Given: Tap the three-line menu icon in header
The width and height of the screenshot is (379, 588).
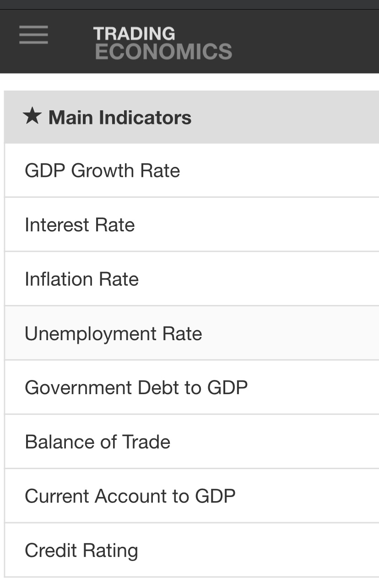Looking at the screenshot, I should 33,35.
